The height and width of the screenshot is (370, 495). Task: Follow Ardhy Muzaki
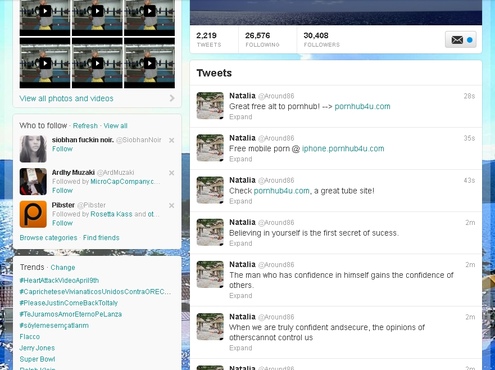(x=62, y=190)
